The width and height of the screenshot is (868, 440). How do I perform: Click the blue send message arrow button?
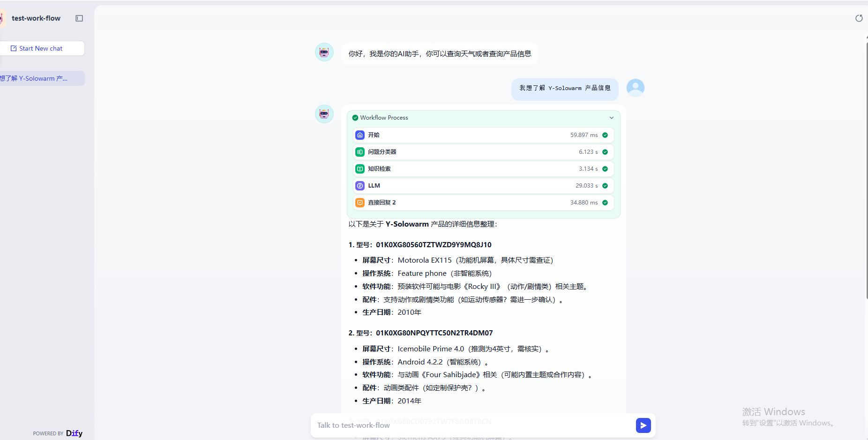pos(643,425)
